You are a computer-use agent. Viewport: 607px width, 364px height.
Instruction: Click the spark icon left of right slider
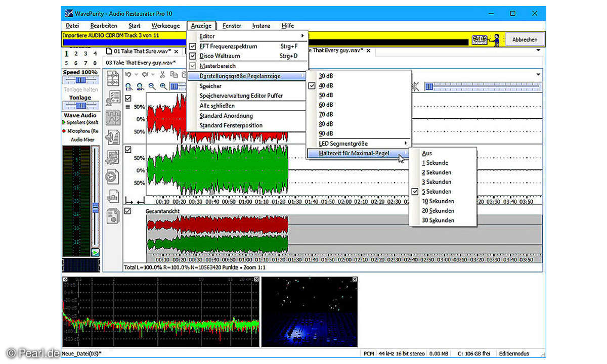coord(416,86)
